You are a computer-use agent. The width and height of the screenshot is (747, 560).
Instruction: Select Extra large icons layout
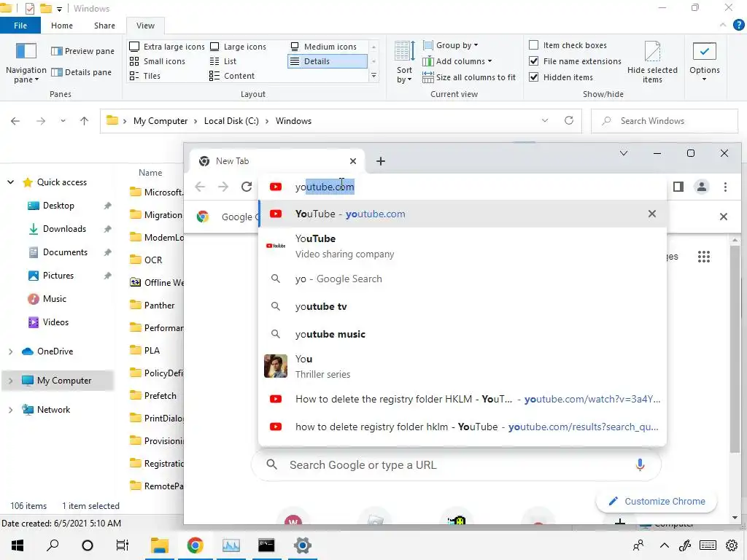coord(167,47)
